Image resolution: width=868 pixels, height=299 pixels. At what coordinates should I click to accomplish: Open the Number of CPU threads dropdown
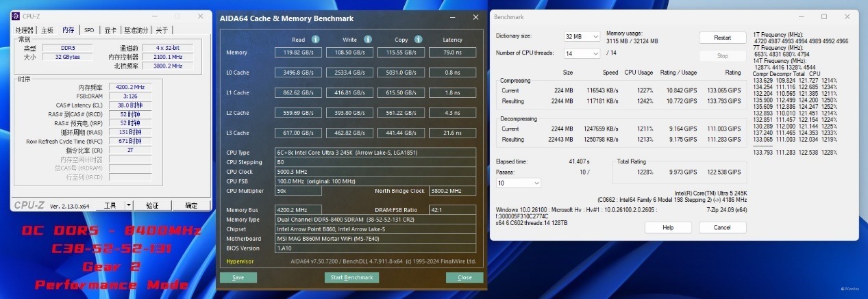582,53
